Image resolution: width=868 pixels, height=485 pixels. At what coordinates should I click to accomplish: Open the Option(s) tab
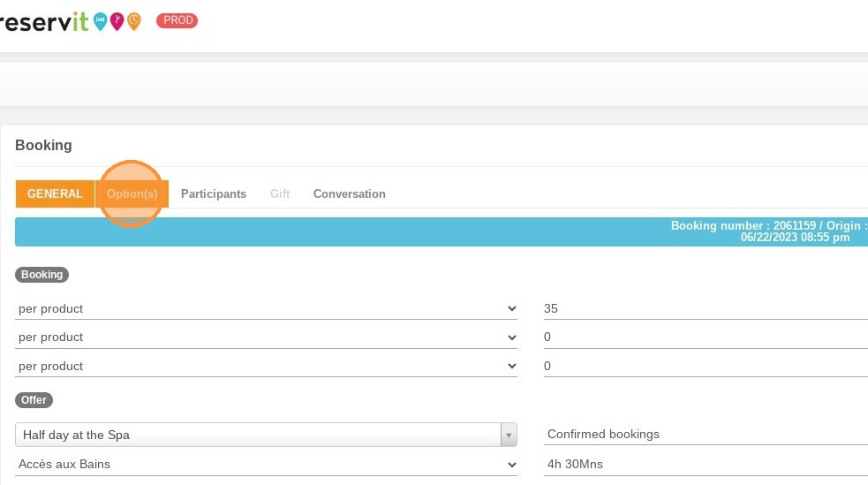coord(132,193)
